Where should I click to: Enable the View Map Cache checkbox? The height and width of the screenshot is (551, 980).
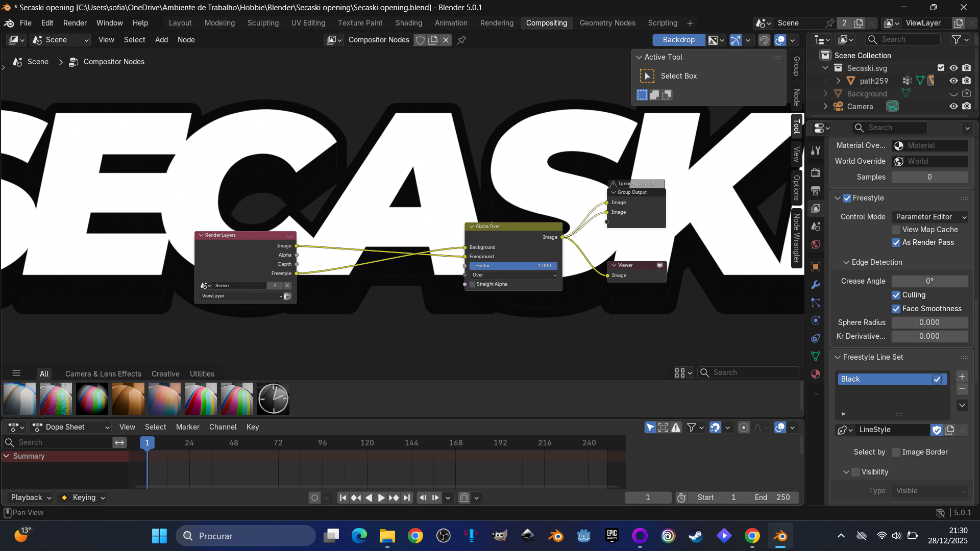(896, 230)
